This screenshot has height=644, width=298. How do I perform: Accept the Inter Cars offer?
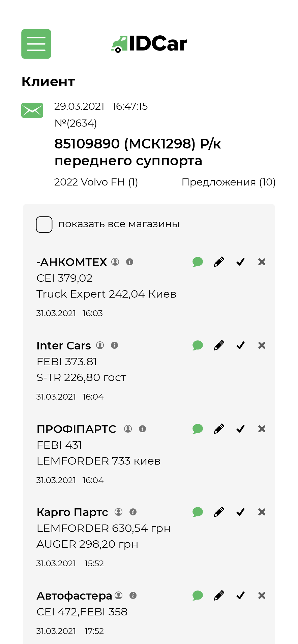coord(240,345)
